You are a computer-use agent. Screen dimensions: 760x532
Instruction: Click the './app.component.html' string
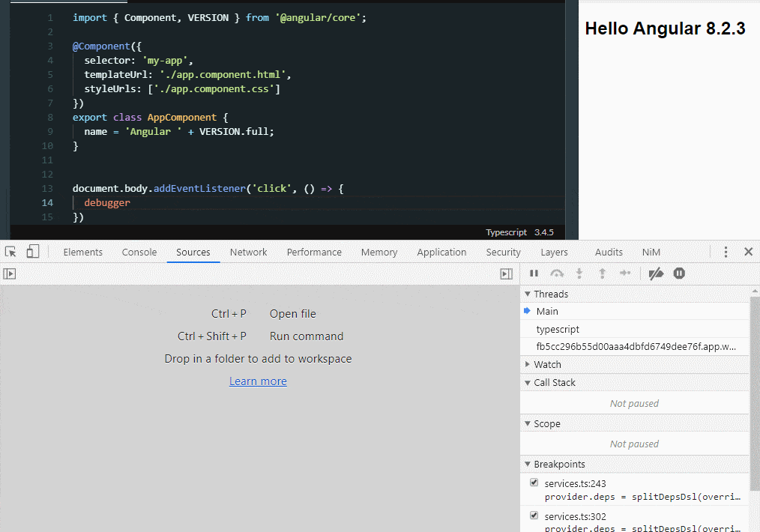pos(223,75)
